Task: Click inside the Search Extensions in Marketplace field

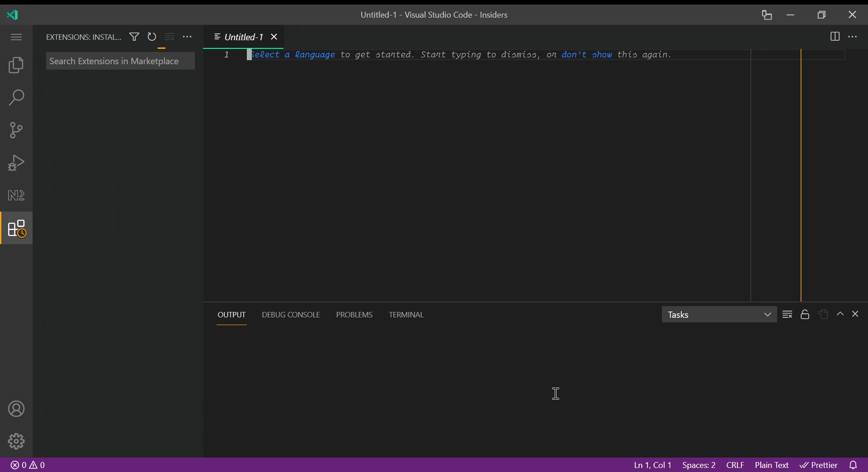Action: tap(120, 61)
